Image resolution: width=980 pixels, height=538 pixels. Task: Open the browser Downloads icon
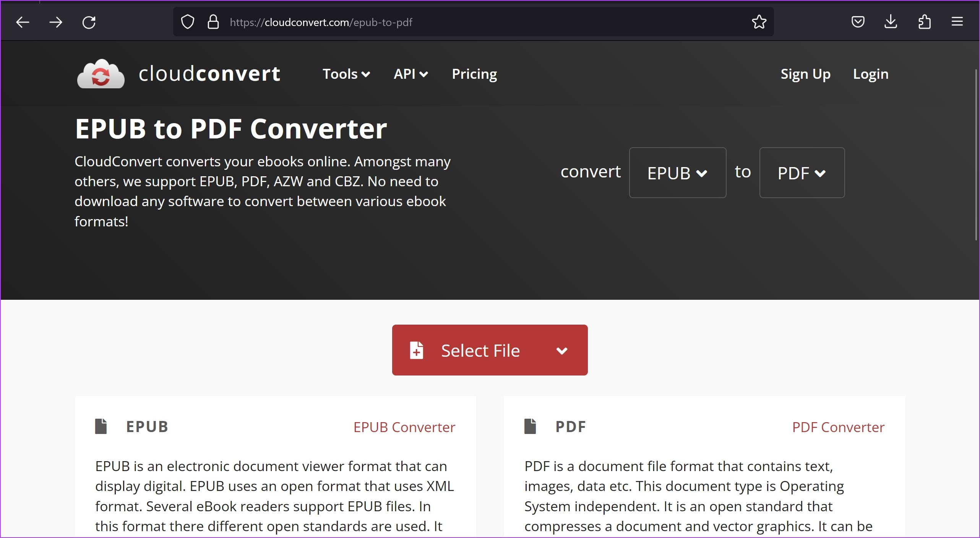[891, 22]
